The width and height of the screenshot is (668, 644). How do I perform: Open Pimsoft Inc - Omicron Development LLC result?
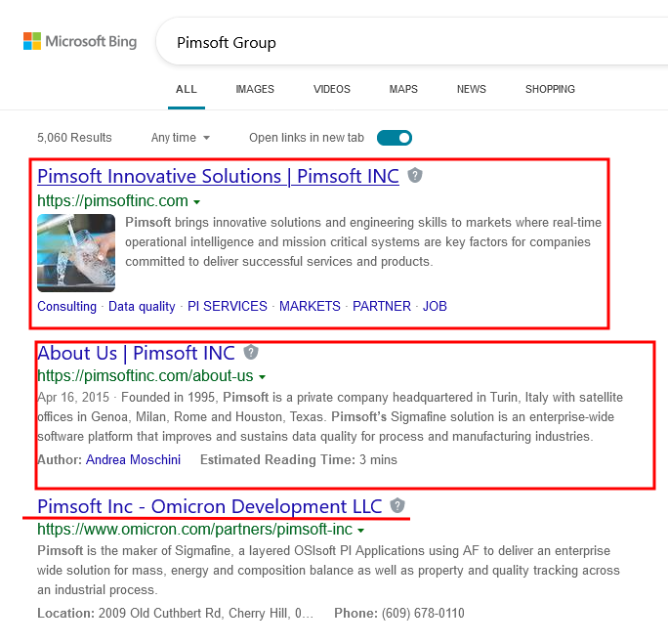[x=210, y=506]
